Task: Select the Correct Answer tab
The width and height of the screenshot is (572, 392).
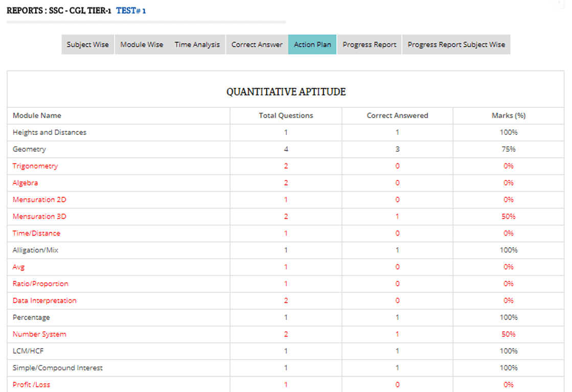Action: tap(257, 44)
